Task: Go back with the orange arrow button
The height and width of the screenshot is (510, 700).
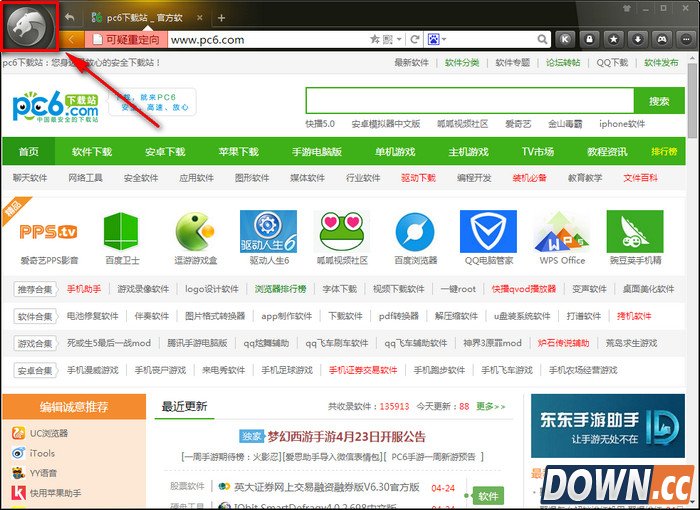Action: [x=71, y=39]
